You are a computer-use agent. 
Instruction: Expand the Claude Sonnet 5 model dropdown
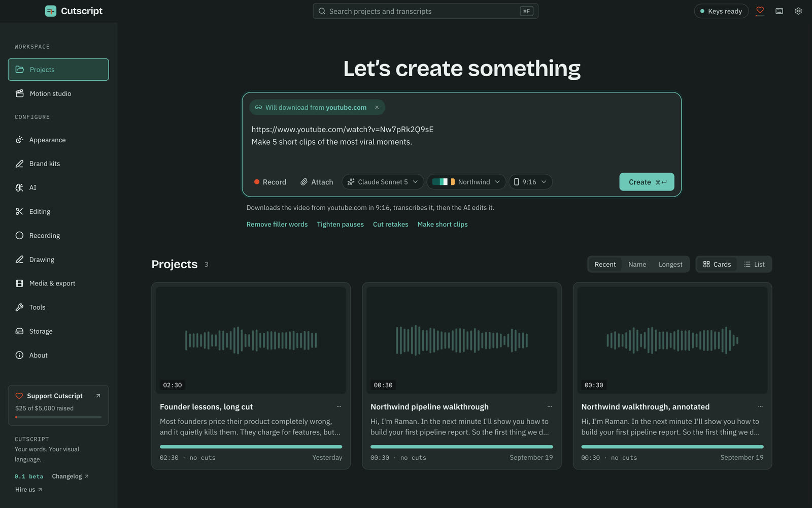point(383,182)
